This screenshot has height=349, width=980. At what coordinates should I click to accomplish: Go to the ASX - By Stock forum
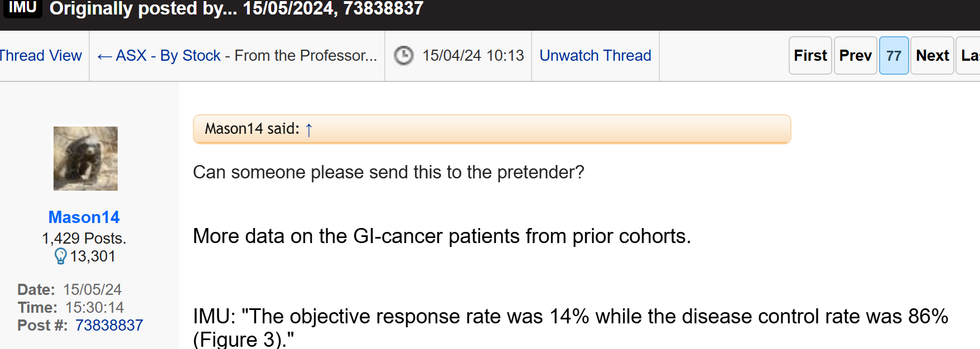168,56
